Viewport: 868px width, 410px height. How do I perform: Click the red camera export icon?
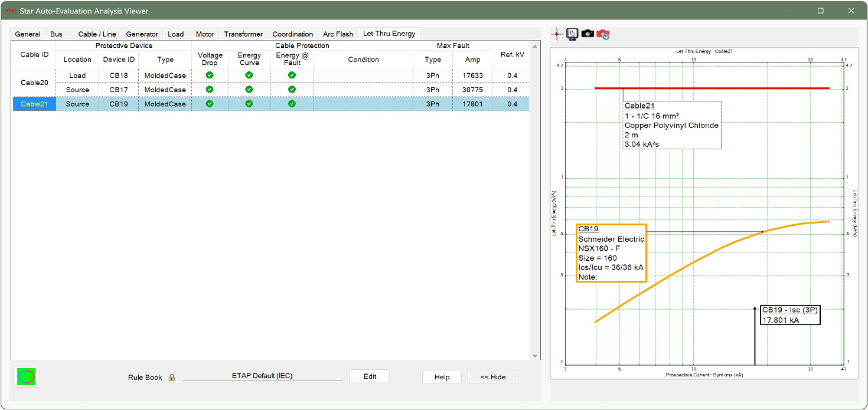pos(603,34)
